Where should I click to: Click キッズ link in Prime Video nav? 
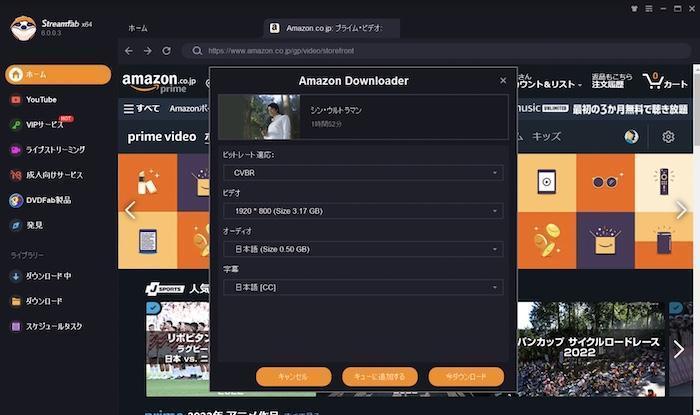pyautogui.click(x=546, y=136)
